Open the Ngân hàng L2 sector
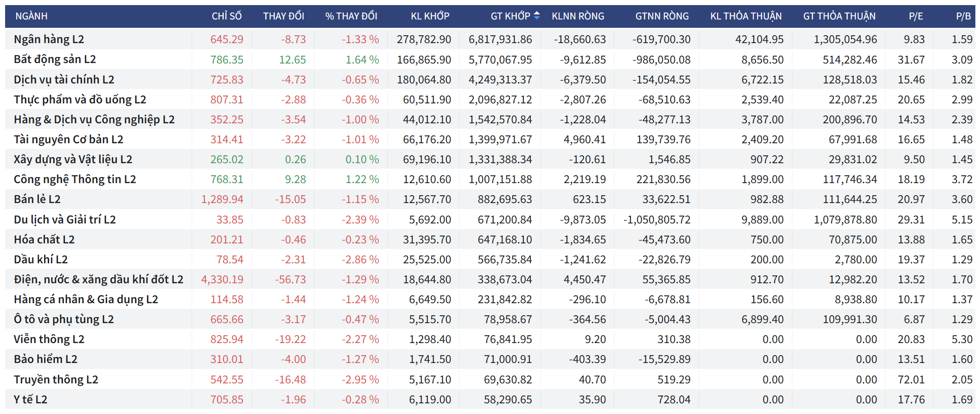This screenshot has height=414, width=980. click(49, 39)
